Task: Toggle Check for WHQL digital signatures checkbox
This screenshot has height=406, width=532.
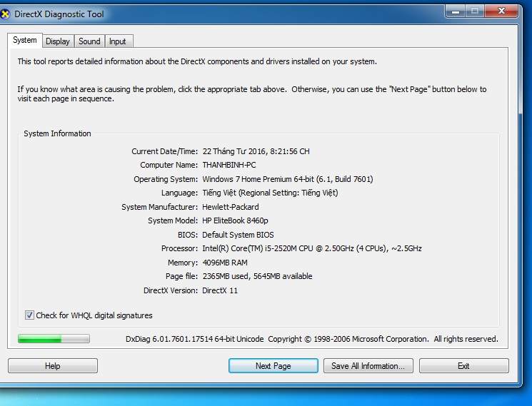Action: (x=29, y=315)
